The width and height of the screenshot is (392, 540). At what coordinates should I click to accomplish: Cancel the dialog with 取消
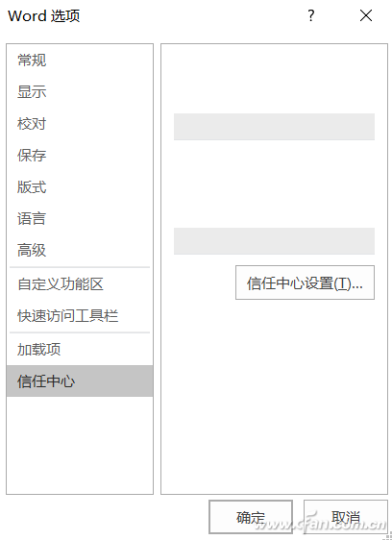tap(346, 517)
